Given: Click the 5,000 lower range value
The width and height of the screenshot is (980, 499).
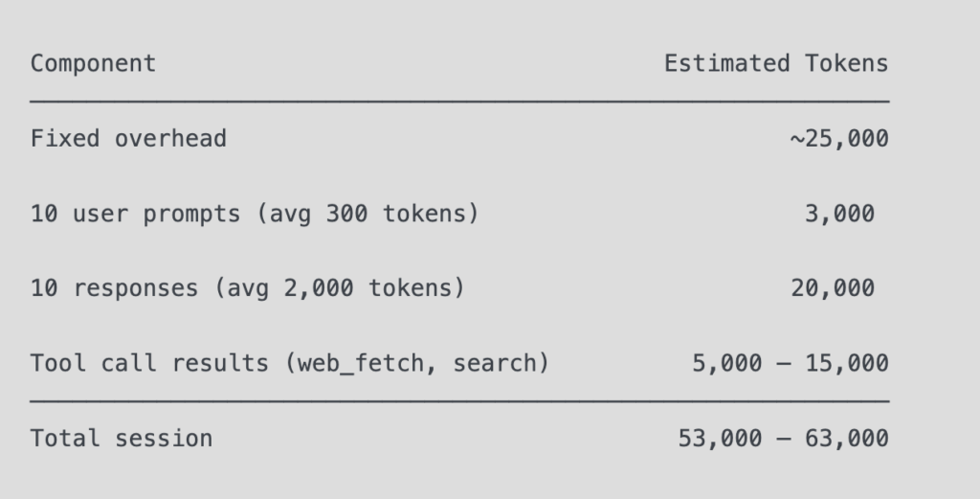Looking at the screenshot, I should point(727,363).
